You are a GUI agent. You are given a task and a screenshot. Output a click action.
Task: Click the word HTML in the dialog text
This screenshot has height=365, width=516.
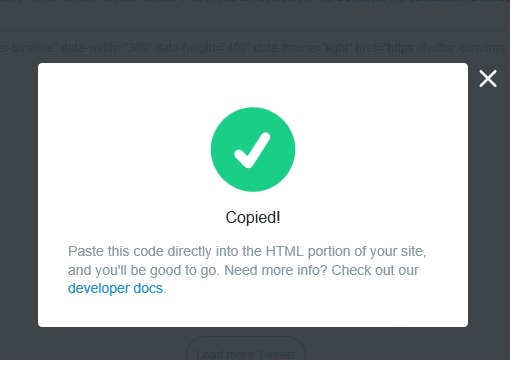click(285, 251)
